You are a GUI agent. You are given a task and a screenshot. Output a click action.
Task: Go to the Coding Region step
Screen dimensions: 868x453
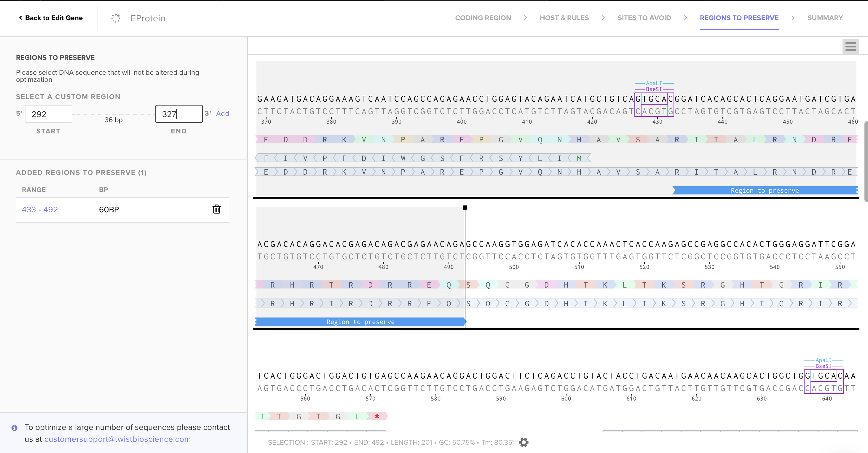[483, 18]
